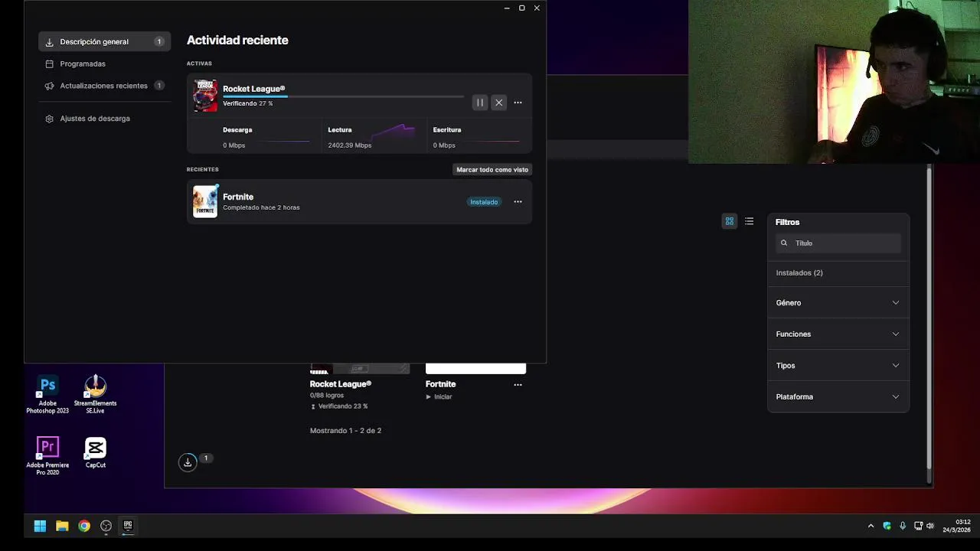Image resolution: width=980 pixels, height=551 pixels.
Task: Click Rocket League thumbnail in active downloads
Action: tap(205, 96)
